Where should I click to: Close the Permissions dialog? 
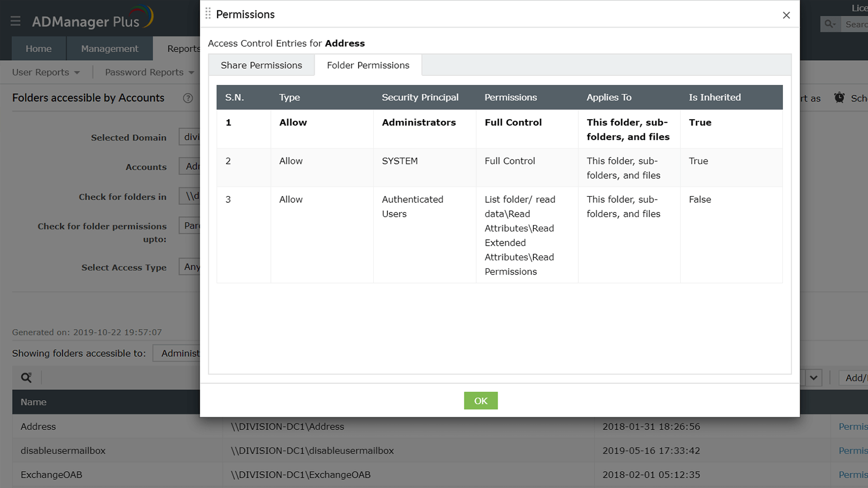(x=786, y=15)
